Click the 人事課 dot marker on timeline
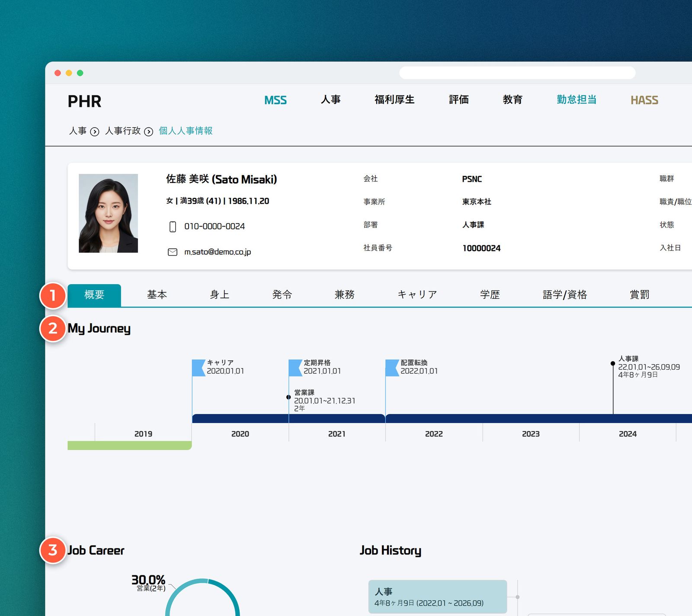The image size is (692, 616). coord(613,363)
